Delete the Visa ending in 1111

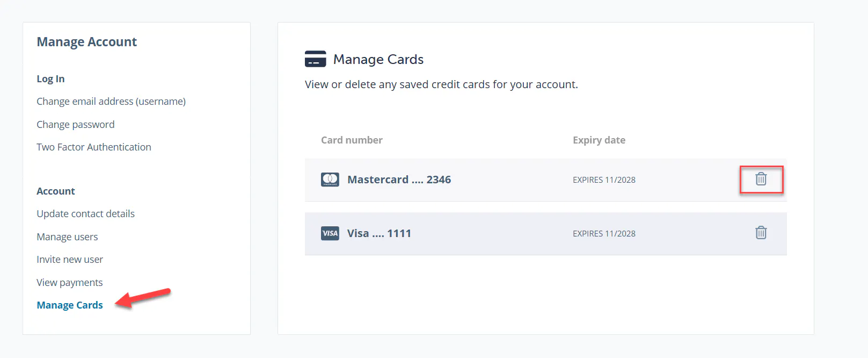761,233
